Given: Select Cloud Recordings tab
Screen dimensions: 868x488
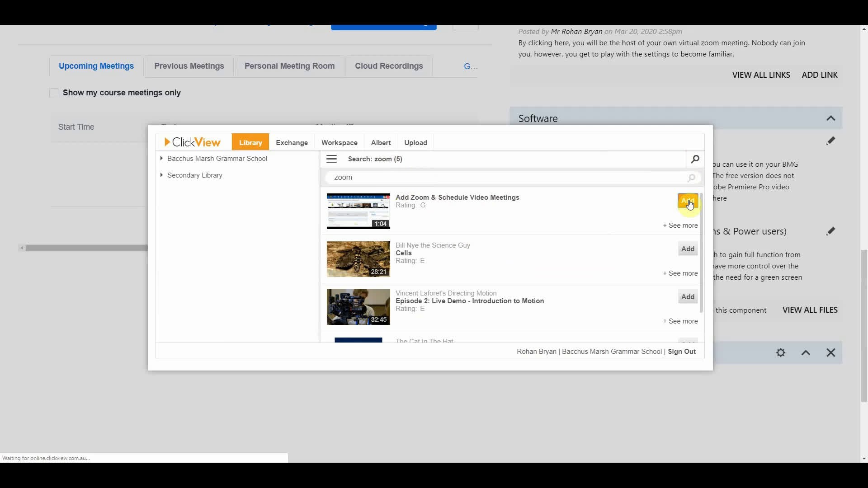Looking at the screenshot, I should point(389,66).
